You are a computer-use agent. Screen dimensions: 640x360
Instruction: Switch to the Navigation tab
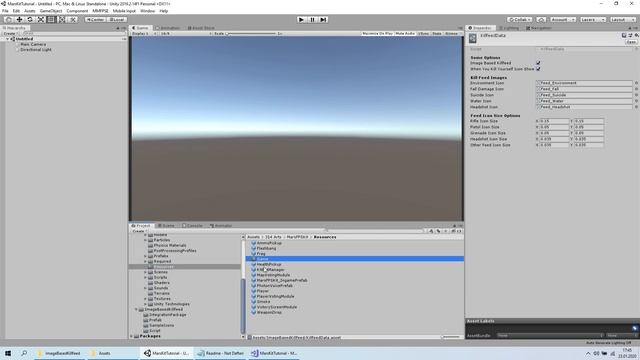coord(539,28)
